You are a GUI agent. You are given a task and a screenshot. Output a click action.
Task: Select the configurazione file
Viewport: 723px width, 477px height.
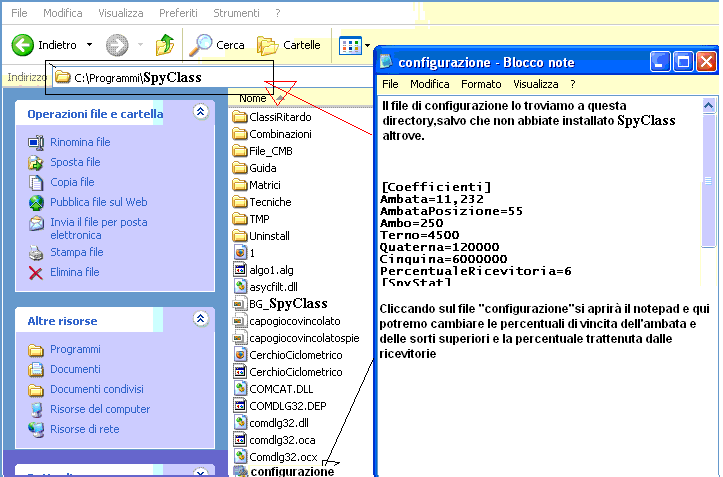tap(284, 471)
